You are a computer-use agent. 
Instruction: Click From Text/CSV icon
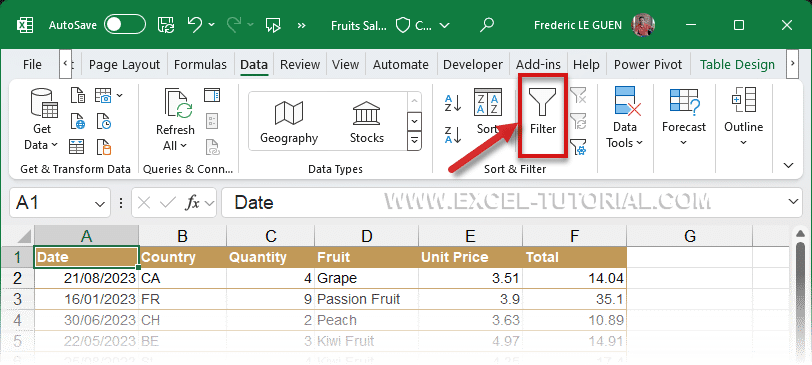78,96
